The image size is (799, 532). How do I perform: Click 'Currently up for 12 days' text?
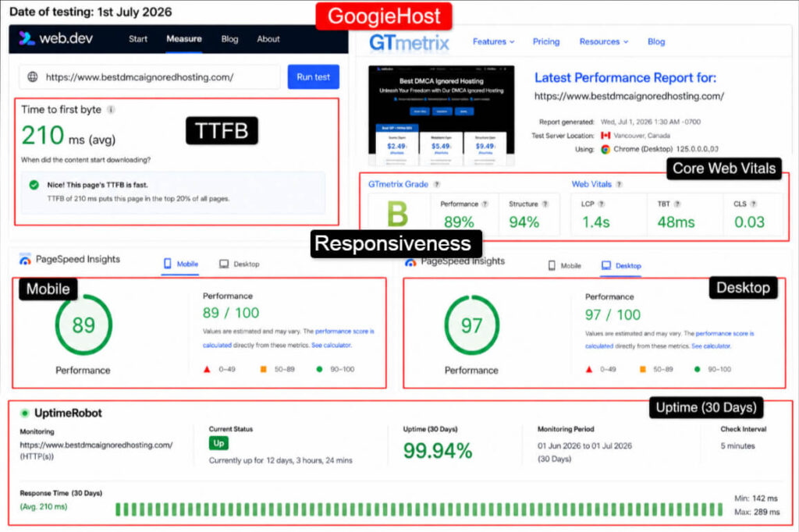pos(280,460)
